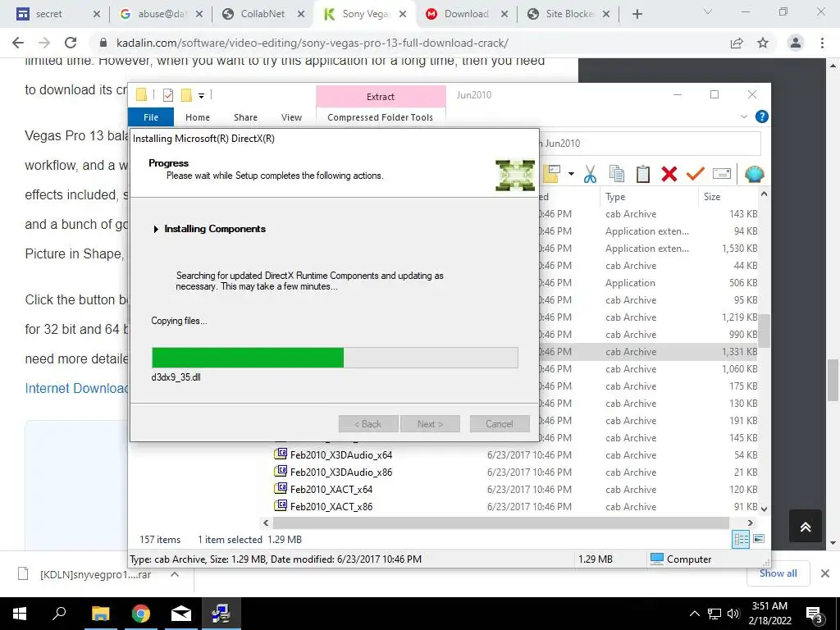Viewport: 840px width, 630px height.
Task: Click the Chrome address bar URL
Action: pyautogui.click(x=312, y=43)
